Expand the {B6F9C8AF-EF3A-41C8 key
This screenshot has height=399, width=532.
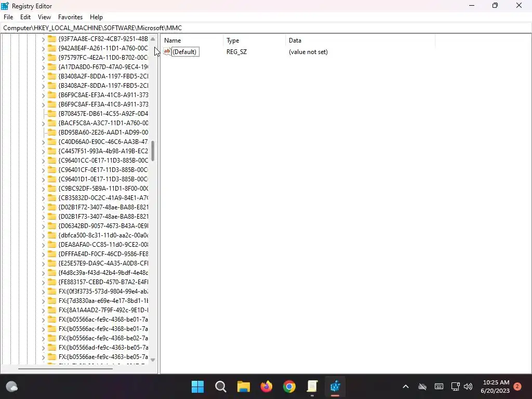click(x=43, y=104)
